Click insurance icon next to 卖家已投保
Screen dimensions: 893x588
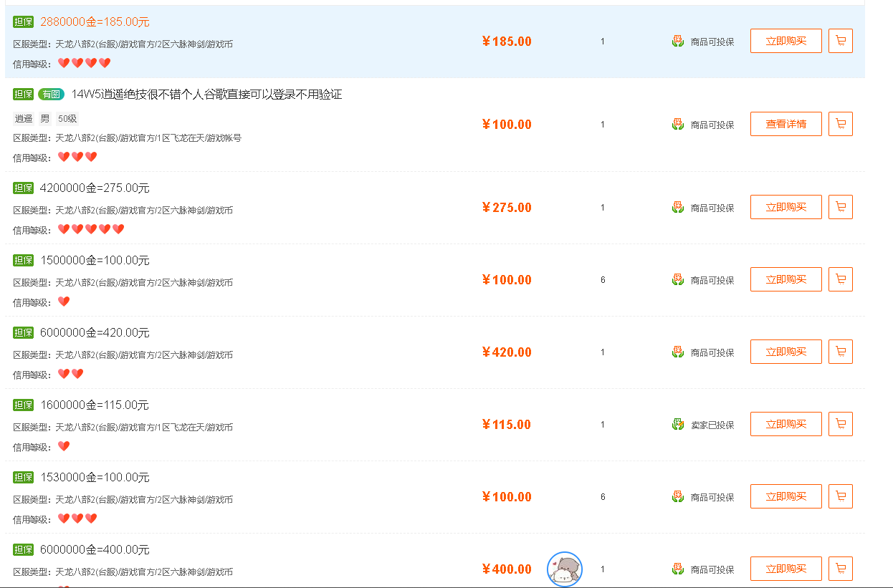(678, 425)
